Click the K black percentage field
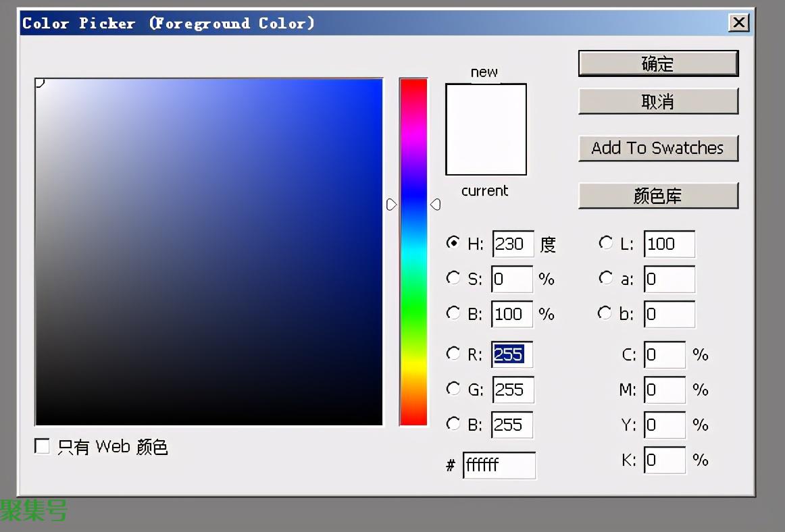The height and width of the screenshot is (532, 785). pos(664,460)
